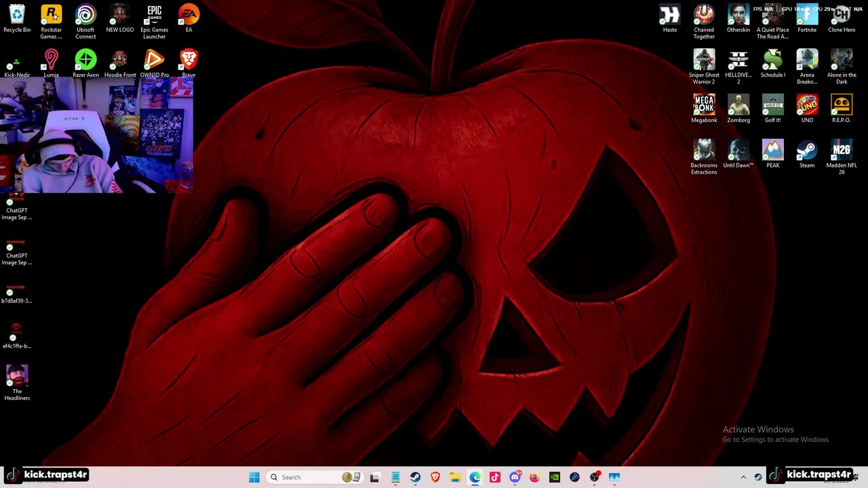
Task: Select the NEW LOGO file icon
Action: click(120, 19)
